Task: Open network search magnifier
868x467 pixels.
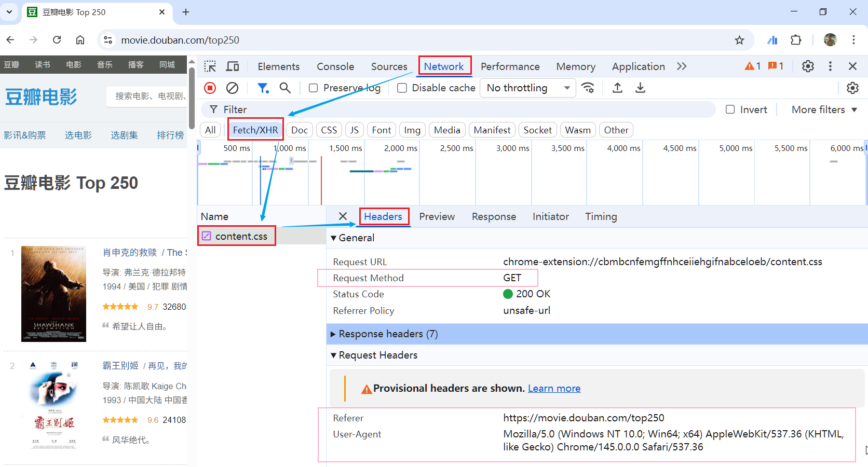Action: 285,88
